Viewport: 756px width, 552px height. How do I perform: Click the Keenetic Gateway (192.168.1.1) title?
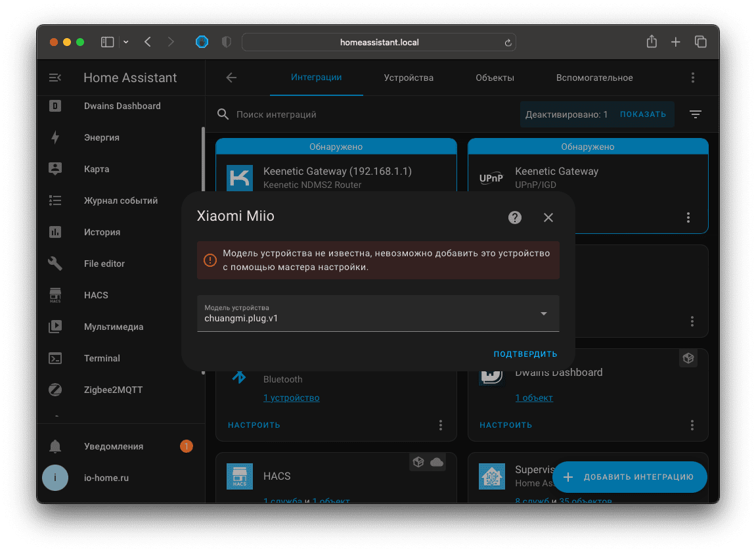pyautogui.click(x=338, y=172)
